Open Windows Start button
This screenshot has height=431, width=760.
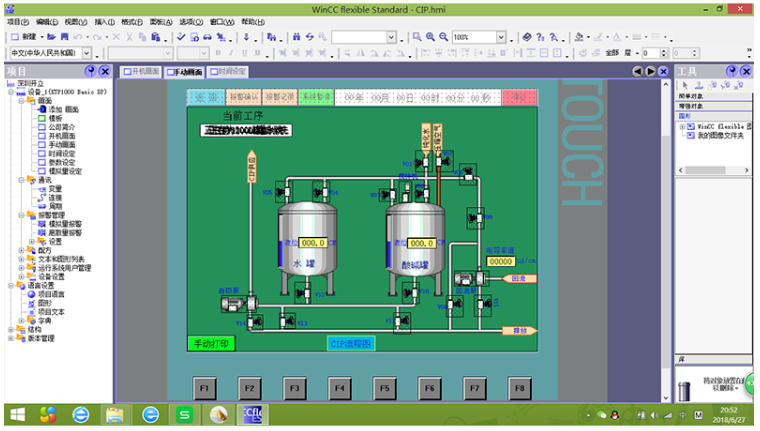[18, 415]
